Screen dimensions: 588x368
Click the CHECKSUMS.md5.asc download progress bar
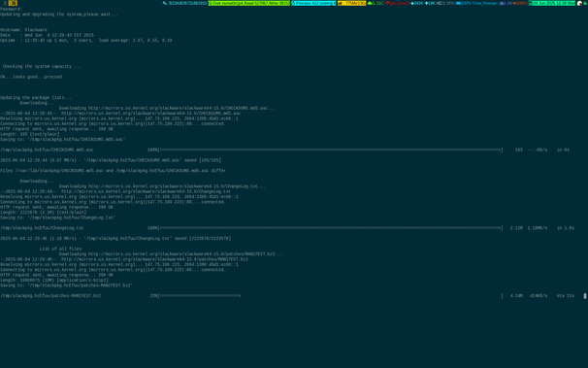[331, 150]
